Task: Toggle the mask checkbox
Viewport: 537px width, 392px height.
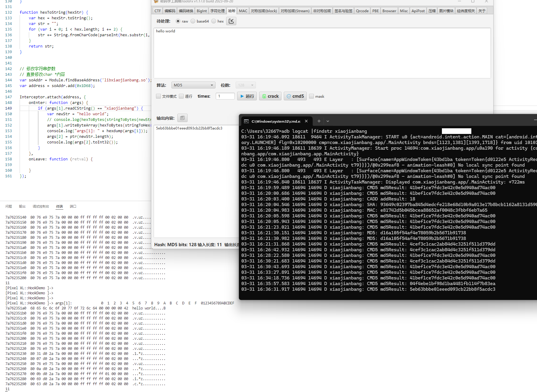Action: click(311, 96)
